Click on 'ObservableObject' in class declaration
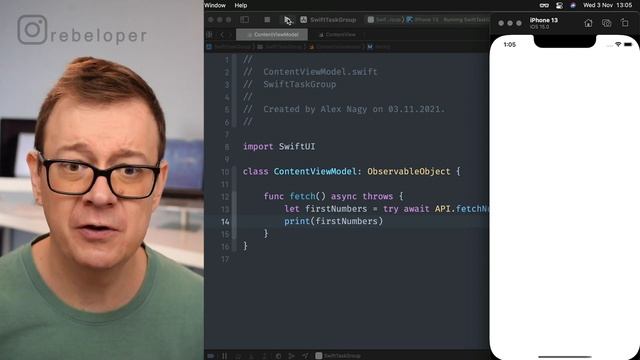This screenshot has width=640, height=360. click(x=409, y=171)
